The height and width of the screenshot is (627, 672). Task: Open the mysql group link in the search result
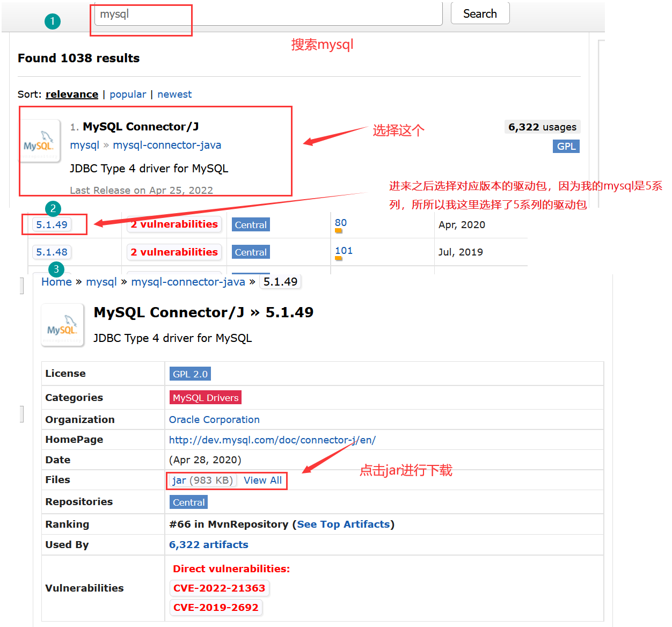(85, 145)
